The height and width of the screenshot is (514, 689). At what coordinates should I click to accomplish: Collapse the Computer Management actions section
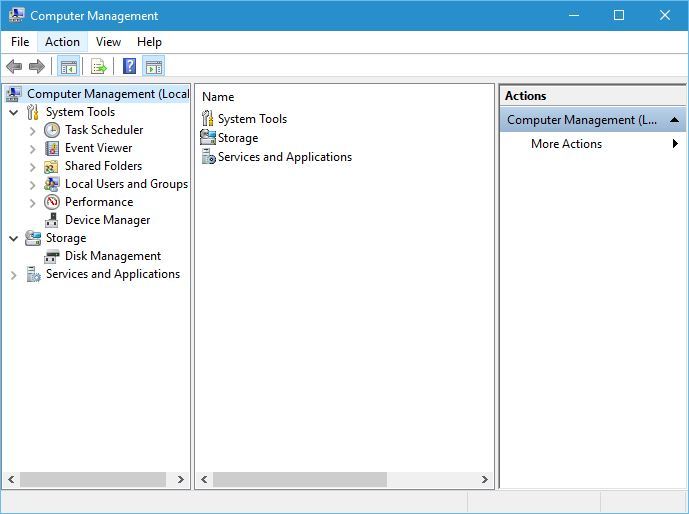click(x=675, y=120)
